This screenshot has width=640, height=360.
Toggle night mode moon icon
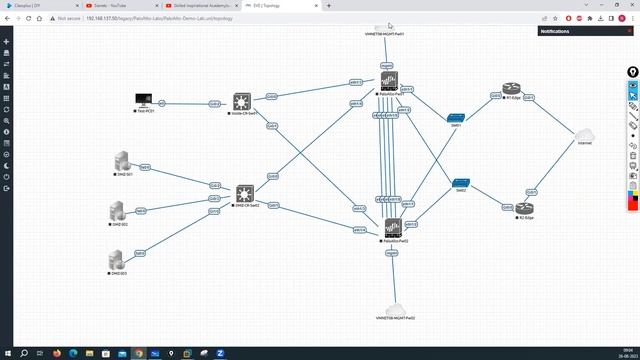pyautogui.click(x=6, y=166)
